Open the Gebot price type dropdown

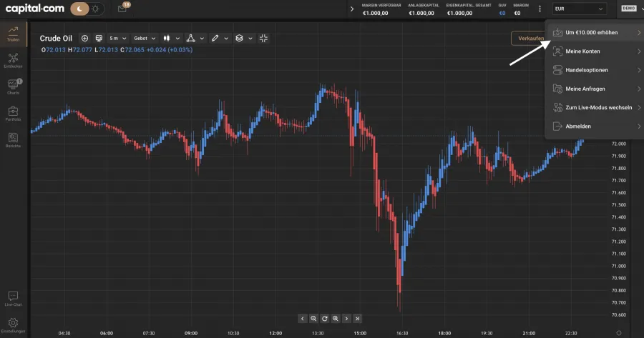tap(145, 38)
